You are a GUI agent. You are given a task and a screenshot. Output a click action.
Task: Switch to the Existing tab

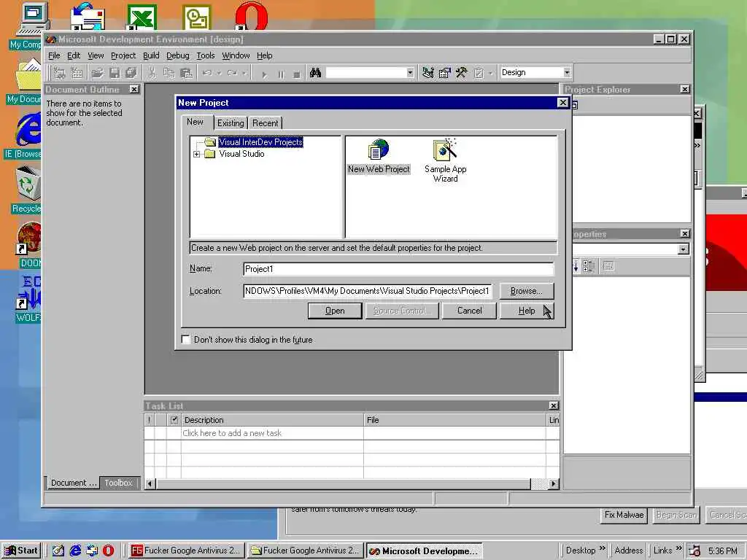(x=231, y=122)
